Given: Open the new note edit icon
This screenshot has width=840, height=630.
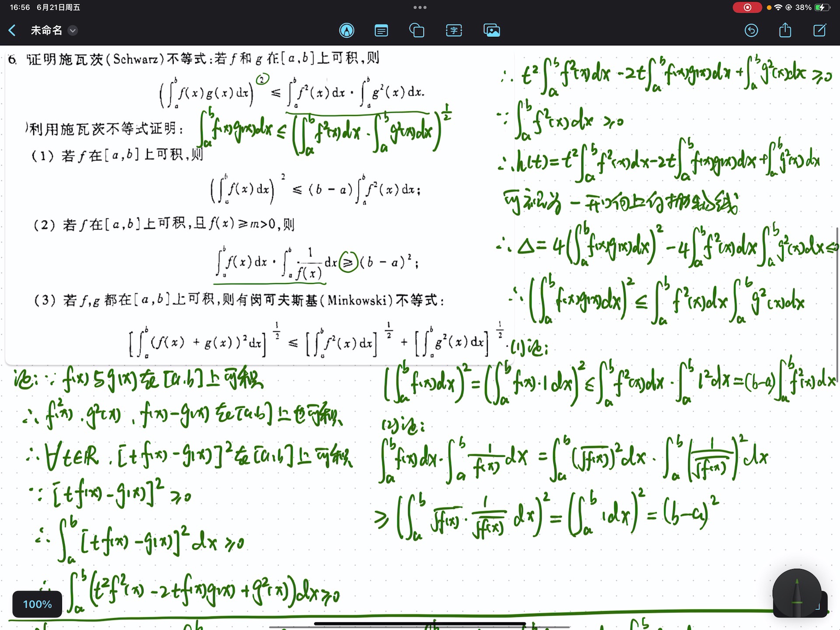Looking at the screenshot, I should pyautogui.click(x=819, y=30).
